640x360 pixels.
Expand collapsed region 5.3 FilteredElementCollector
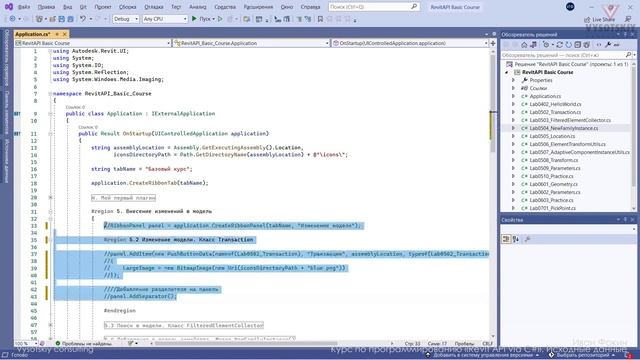coord(50,325)
